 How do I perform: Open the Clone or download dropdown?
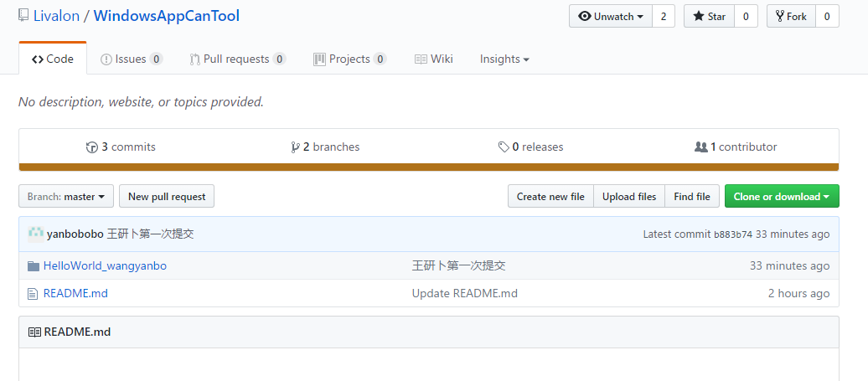tap(782, 196)
